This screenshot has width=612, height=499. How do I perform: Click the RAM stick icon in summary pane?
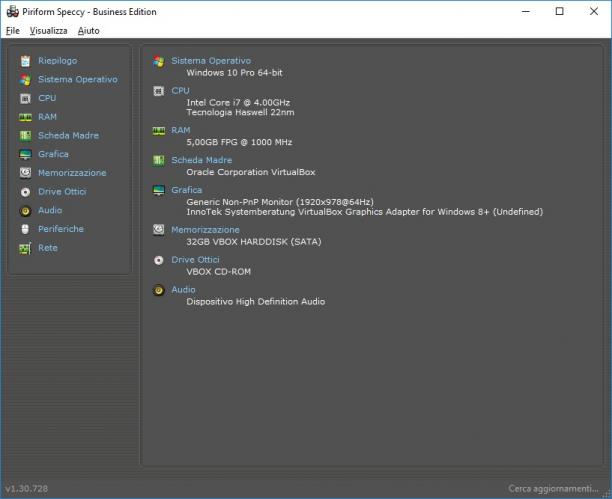(x=159, y=131)
